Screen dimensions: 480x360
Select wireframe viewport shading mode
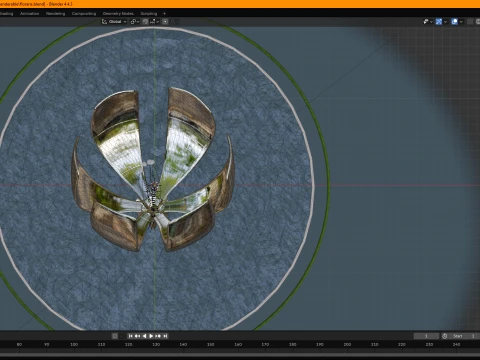pos(478,22)
